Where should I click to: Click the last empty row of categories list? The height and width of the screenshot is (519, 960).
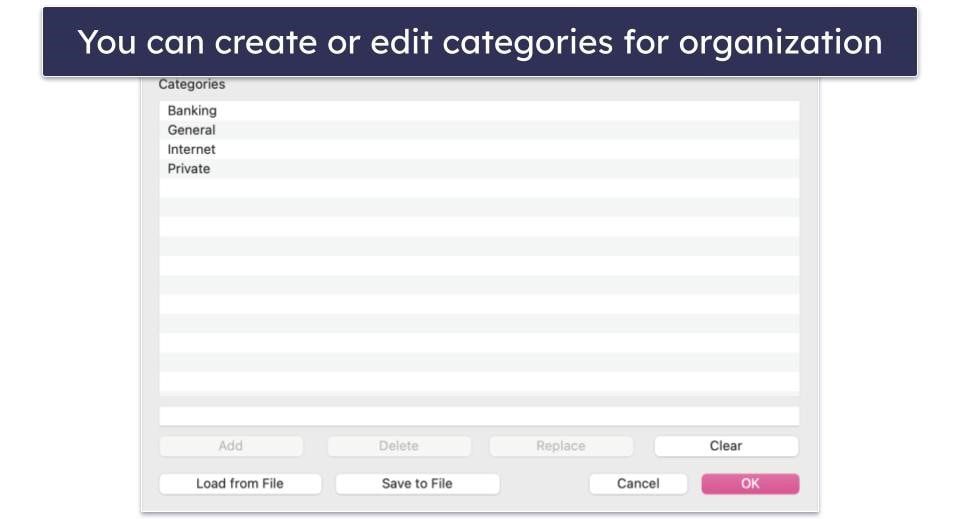(479, 382)
